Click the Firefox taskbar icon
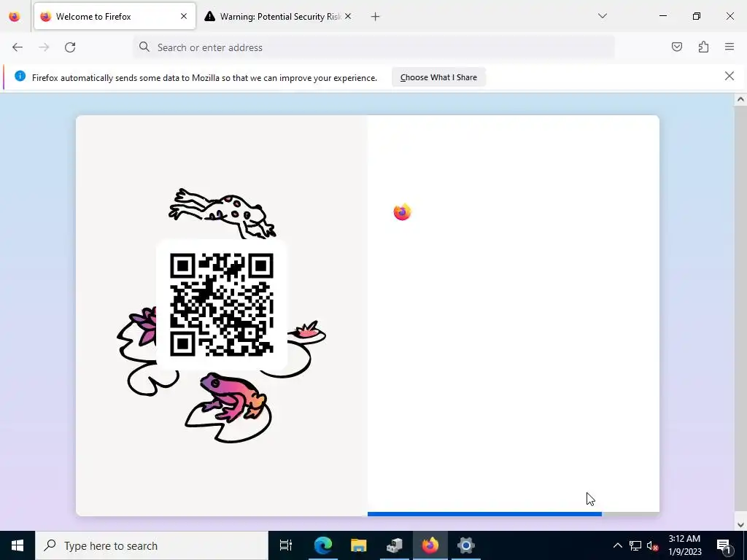The height and width of the screenshot is (560, 747). click(430, 545)
